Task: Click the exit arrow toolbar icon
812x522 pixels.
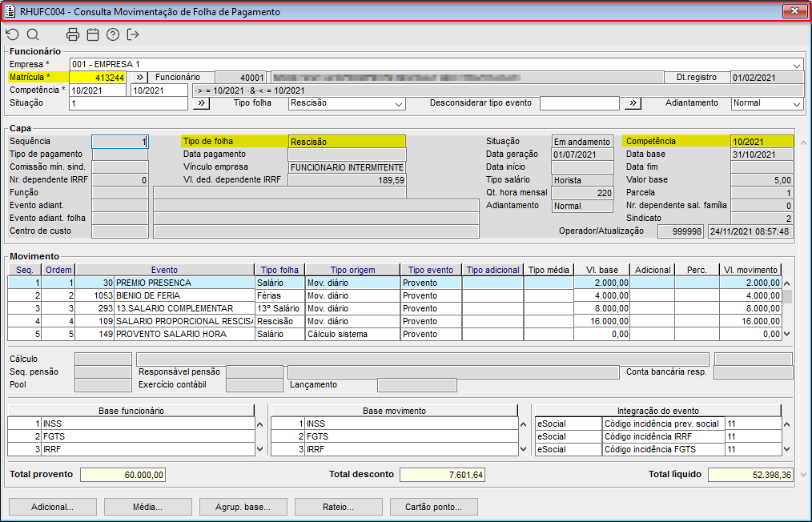Action: click(133, 34)
